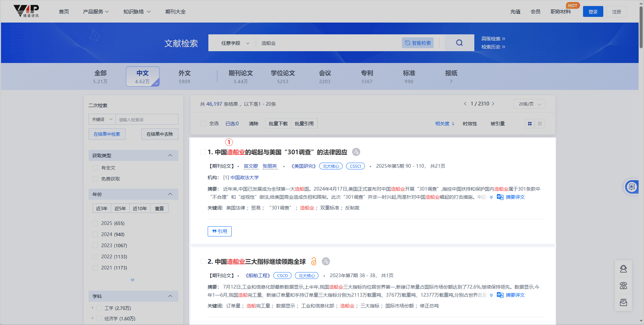Screen dimensions: 644x325
Task: Click the HOT badge on 职称材料
Action: click(x=573, y=5)
